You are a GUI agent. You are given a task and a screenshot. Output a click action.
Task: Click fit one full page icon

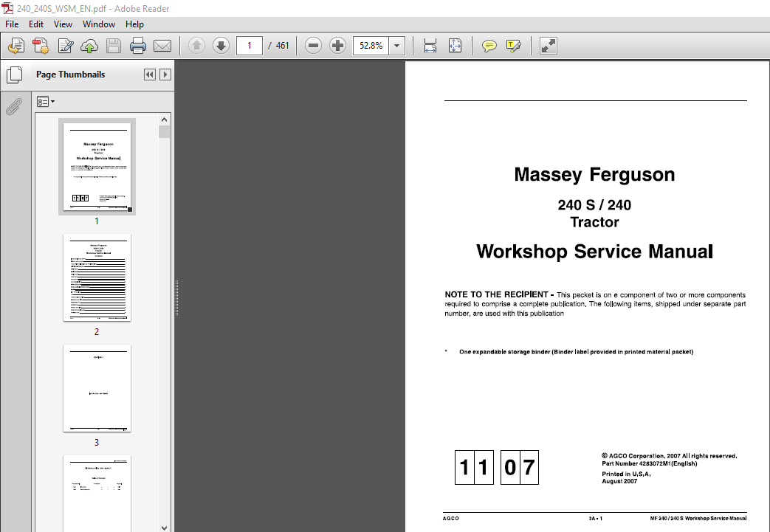(x=455, y=46)
